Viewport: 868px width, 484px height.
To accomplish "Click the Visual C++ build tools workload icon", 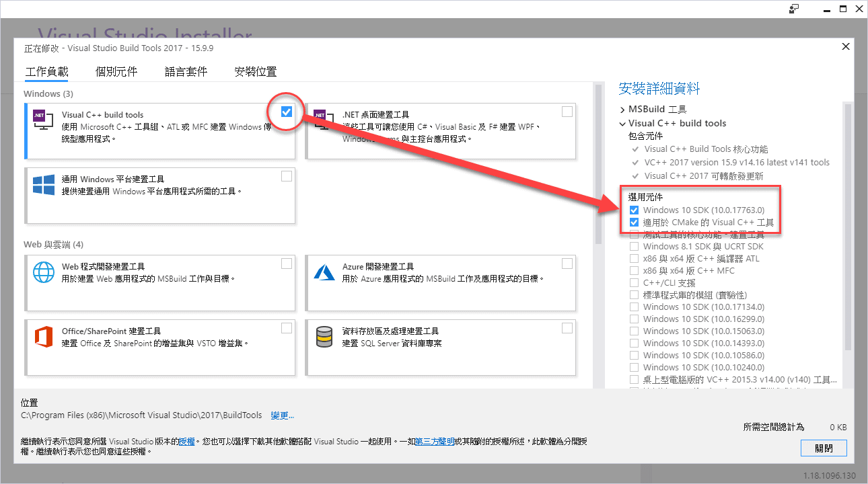I will (44, 120).
